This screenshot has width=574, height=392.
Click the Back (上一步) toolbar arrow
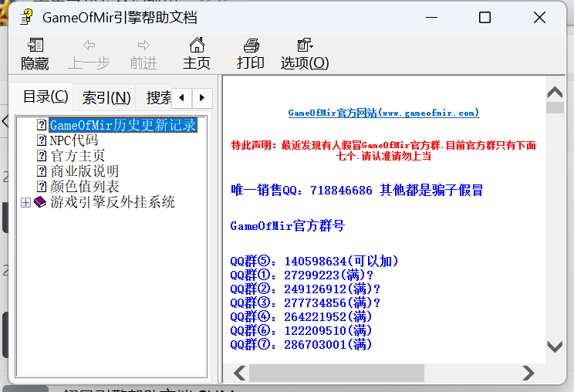[89, 46]
